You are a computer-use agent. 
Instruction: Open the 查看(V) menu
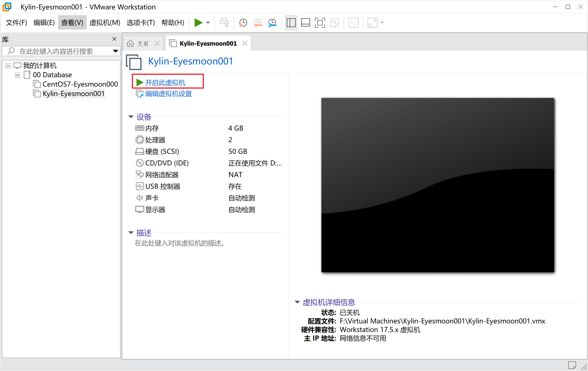point(72,23)
